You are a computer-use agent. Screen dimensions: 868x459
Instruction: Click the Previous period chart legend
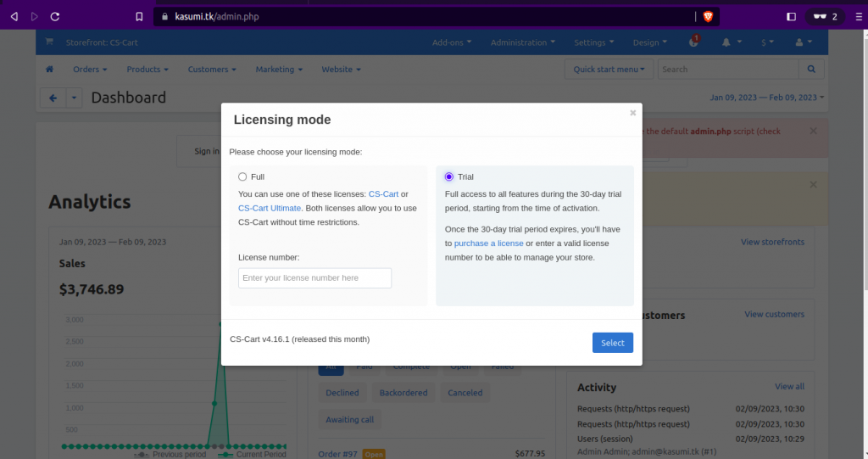click(x=170, y=455)
